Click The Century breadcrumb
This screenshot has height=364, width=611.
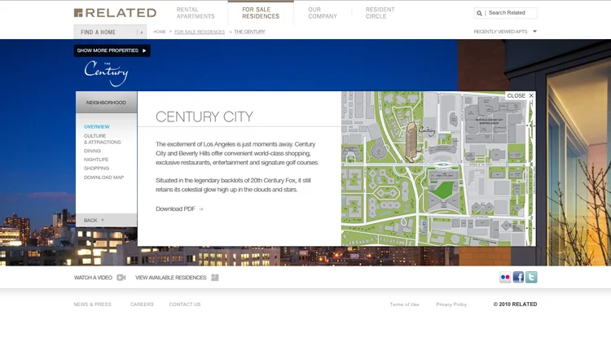pyautogui.click(x=249, y=32)
